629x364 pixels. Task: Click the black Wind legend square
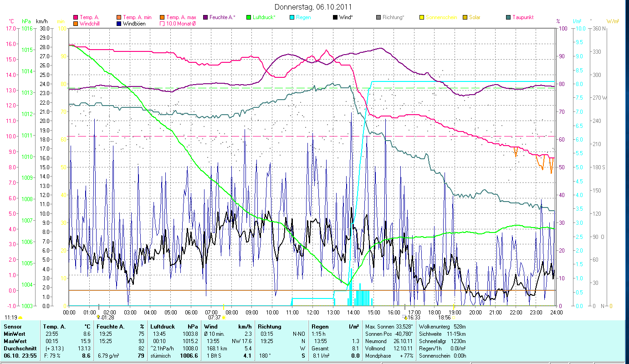(335, 17)
